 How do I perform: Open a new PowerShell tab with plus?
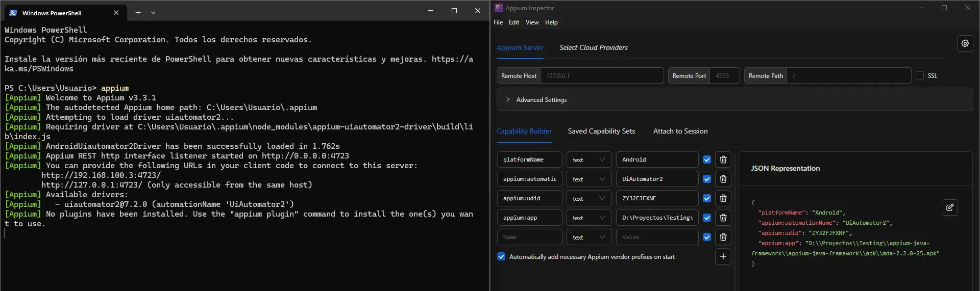point(138,13)
